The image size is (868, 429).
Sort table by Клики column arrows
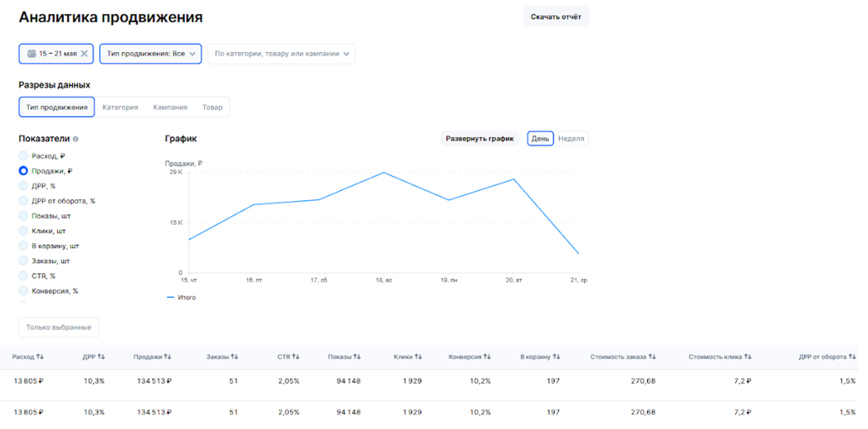point(418,357)
